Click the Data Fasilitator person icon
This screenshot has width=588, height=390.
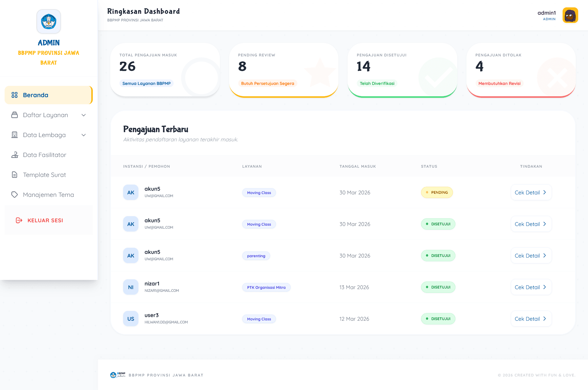click(14, 155)
